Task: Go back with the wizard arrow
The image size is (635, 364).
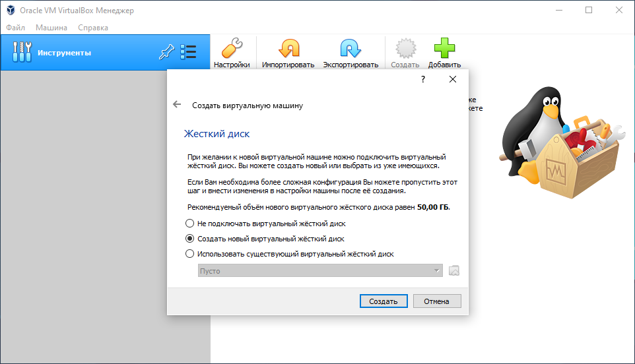Action: point(177,104)
